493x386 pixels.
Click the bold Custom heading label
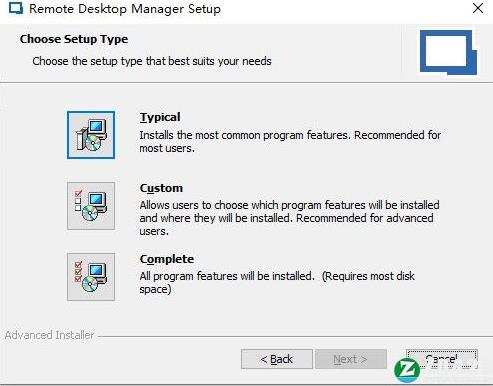point(161,188)
